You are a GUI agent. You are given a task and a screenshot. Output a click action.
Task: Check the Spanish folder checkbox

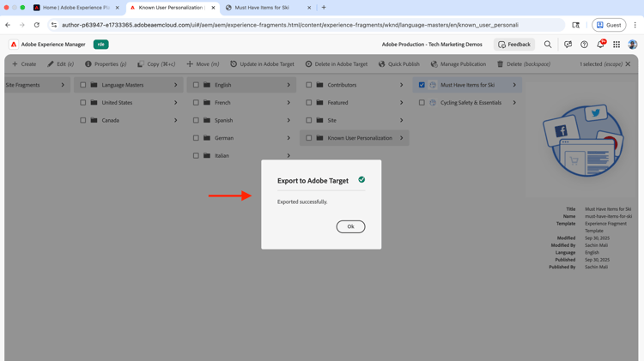point(196,120)
